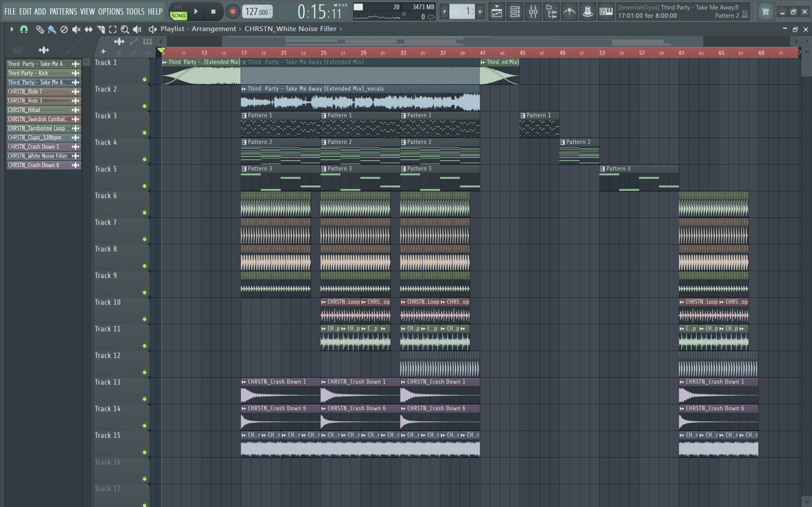Select the Paint brush tool
The height and width of the screenshot is (507, 812).
(52, 29)
